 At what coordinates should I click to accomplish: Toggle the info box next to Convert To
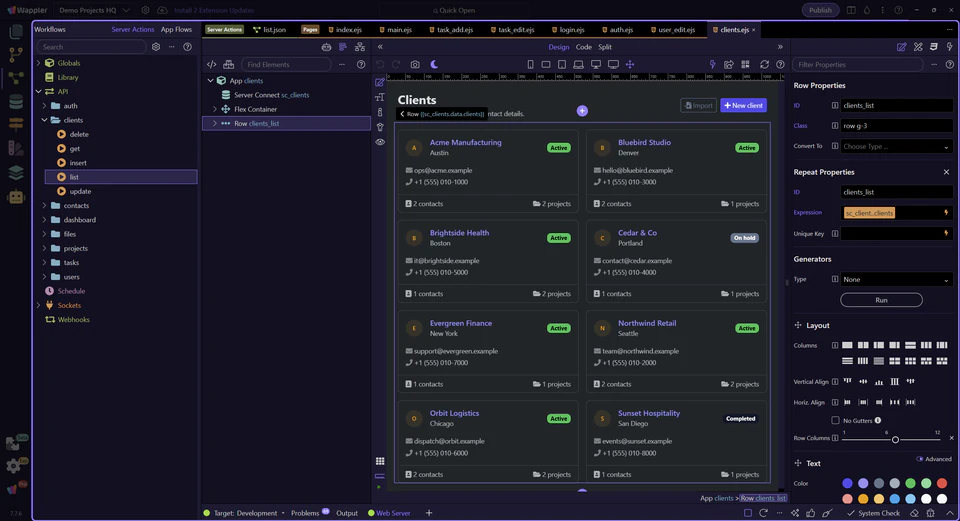834,146
